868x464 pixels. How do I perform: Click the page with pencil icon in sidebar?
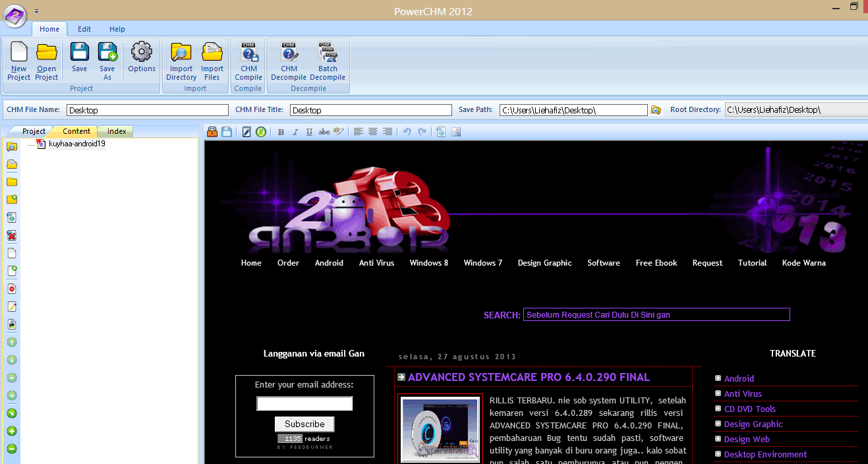click(12, 306)
